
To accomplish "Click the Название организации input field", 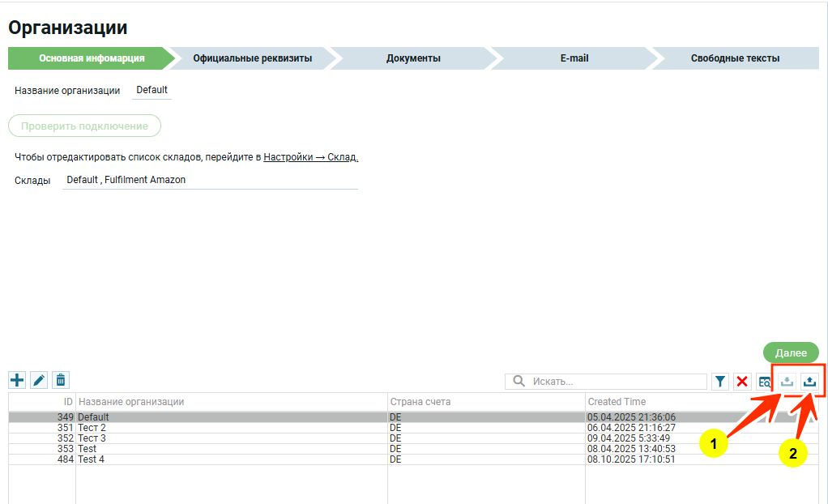I will click(x=152, y=91).
